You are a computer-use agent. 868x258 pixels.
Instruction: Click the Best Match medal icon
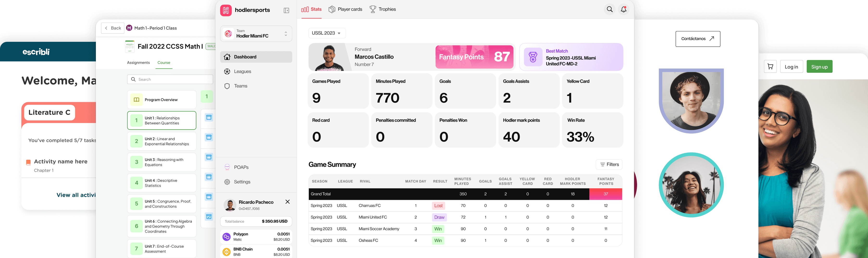click(x=533, y=57)
